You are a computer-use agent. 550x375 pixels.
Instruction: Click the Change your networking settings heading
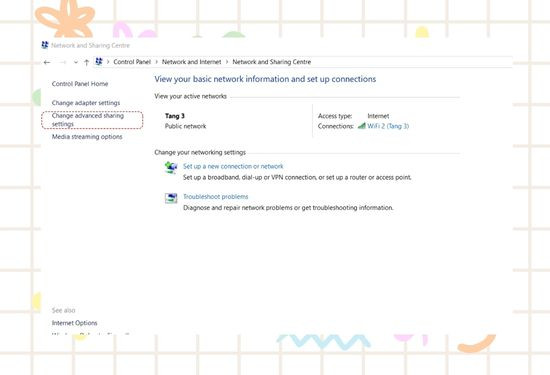(x=200, y=152)
